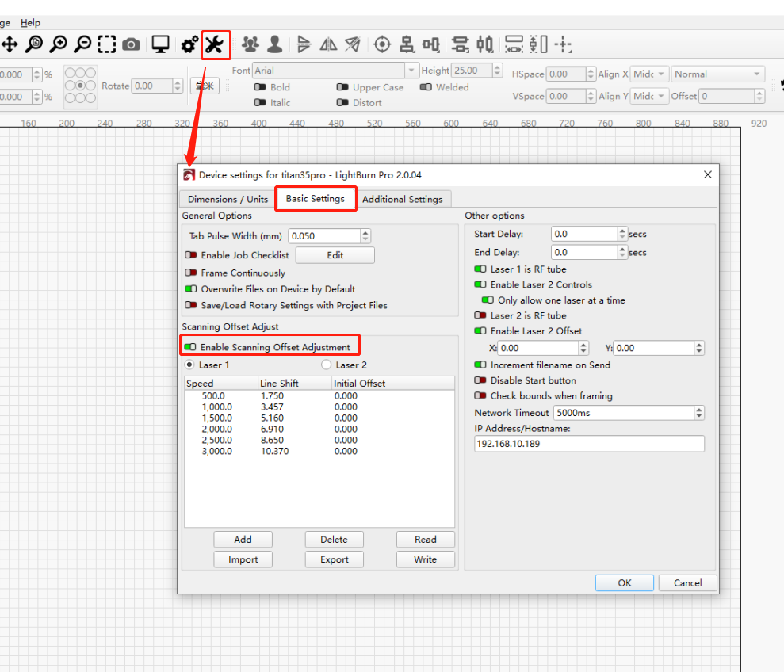Click the Zoom Out magnifier icon
This screenshot has width=784, height=672.
tap(83, 44)
